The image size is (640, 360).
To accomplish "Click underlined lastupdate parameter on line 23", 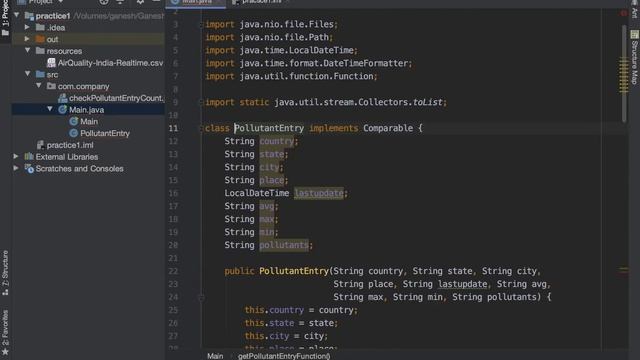I will 462,284.
